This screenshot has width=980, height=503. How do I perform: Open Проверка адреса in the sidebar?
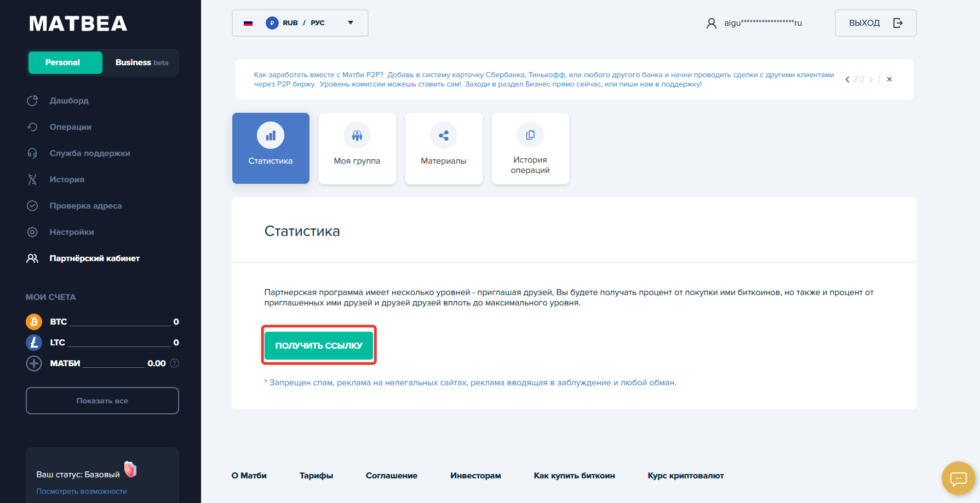click(85, 206)
